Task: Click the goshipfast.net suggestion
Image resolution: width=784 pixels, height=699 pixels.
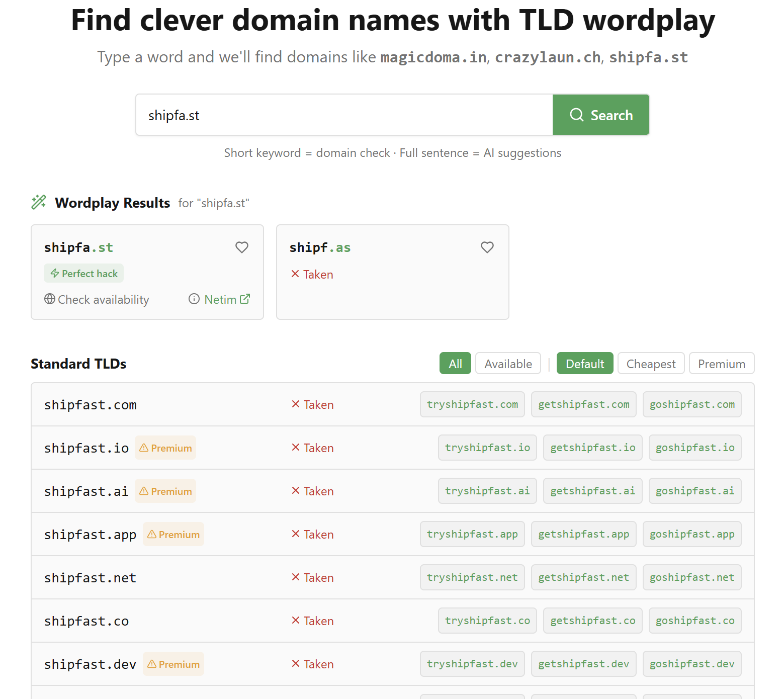Action: [692, 577]
